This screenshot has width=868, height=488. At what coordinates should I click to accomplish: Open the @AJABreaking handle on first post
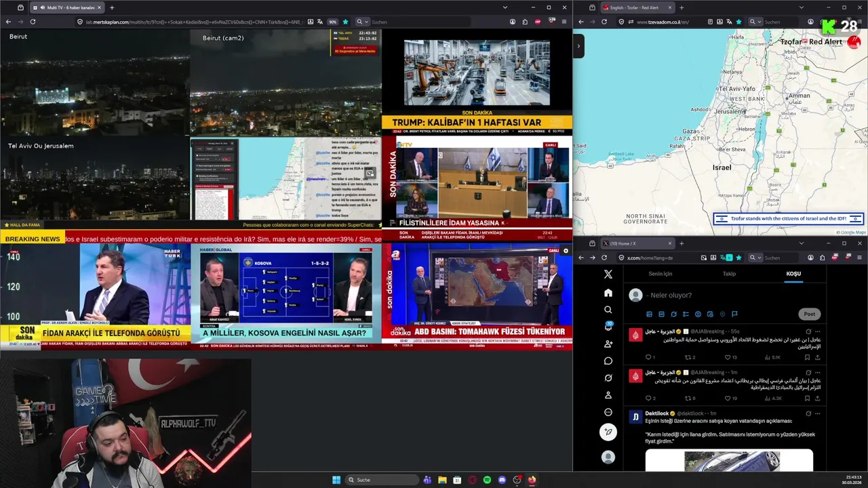pyautogui.click(x=707, y=331)
